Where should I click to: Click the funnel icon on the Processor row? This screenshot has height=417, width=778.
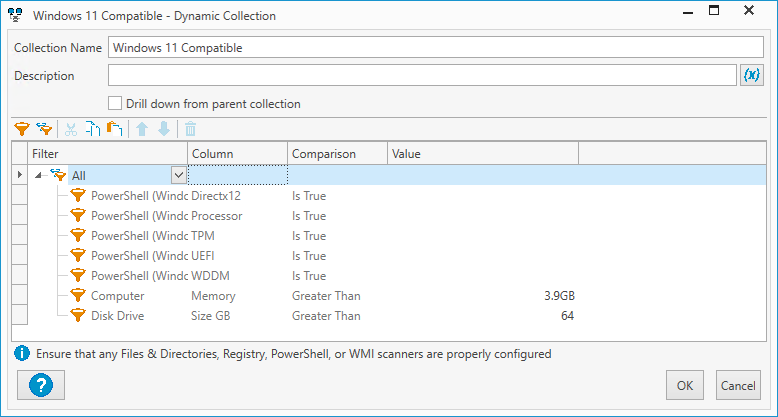tap(78, 215)
